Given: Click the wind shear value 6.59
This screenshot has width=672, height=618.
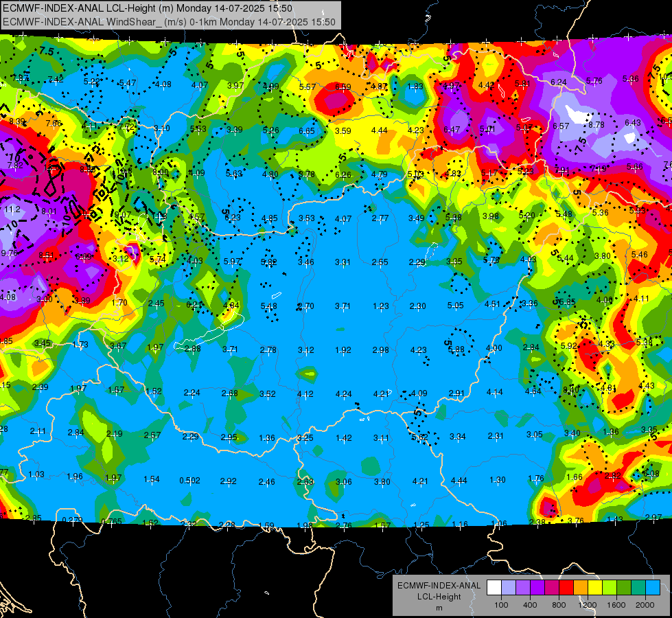Looking at the screenshot, I should [343, 87].
